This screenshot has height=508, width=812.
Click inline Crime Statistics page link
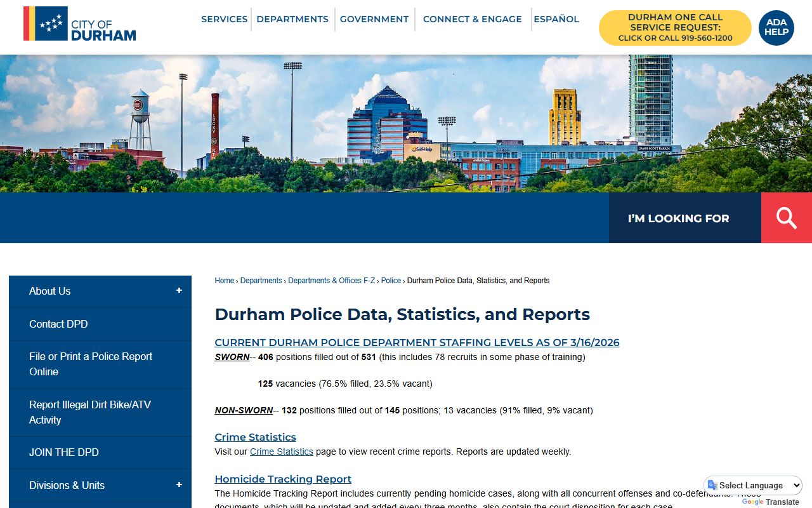pos(282,451)
